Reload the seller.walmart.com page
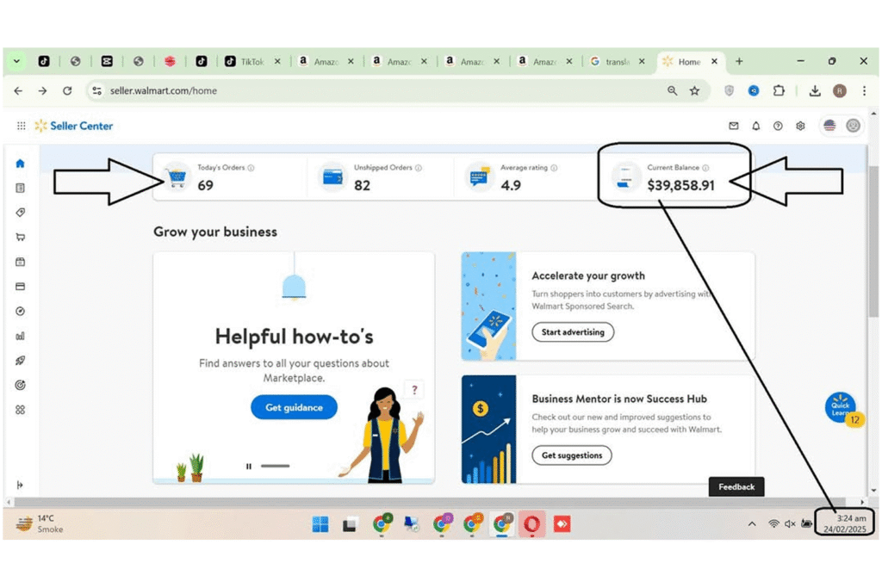The image size is (882, 588). click(67, 90)
